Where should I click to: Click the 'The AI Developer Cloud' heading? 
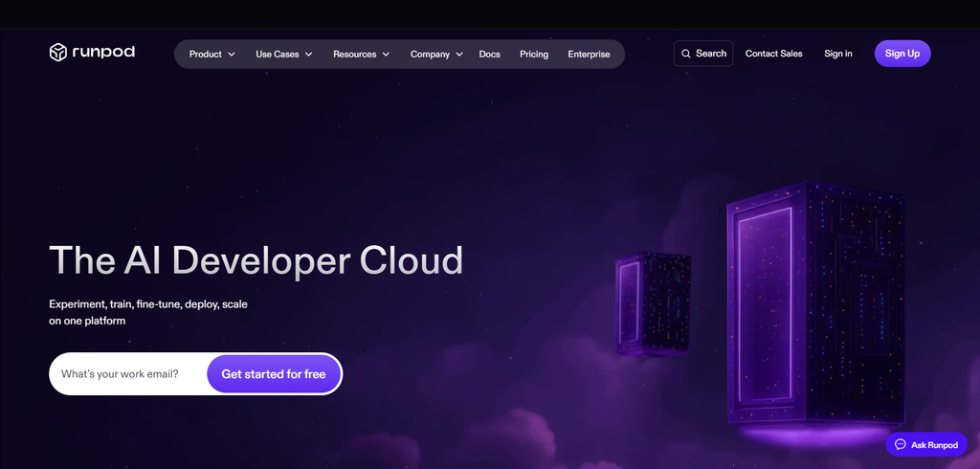pyautogui.click(x=256, y=260)
